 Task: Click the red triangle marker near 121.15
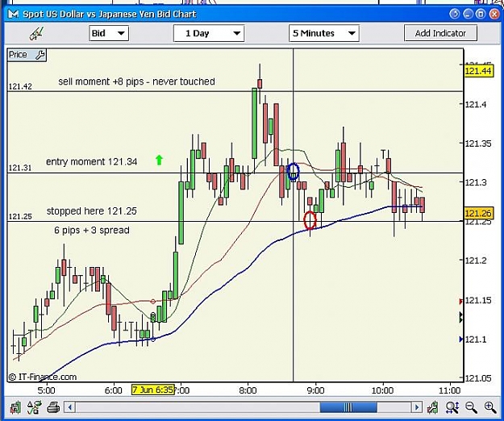(461, 302)
